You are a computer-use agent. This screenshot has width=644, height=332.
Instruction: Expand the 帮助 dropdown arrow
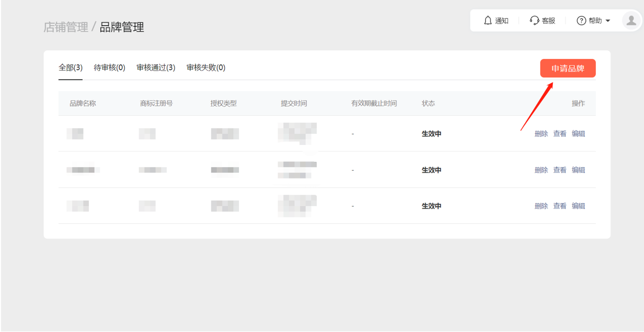(608, 21)
